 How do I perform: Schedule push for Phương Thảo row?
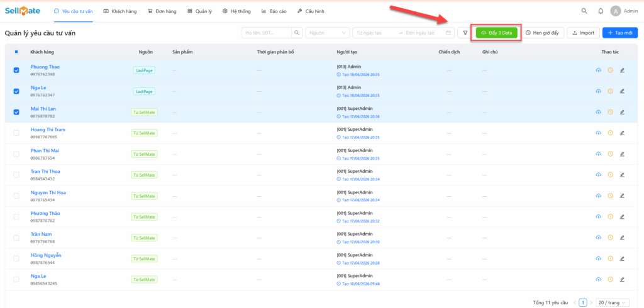[610, 216]
